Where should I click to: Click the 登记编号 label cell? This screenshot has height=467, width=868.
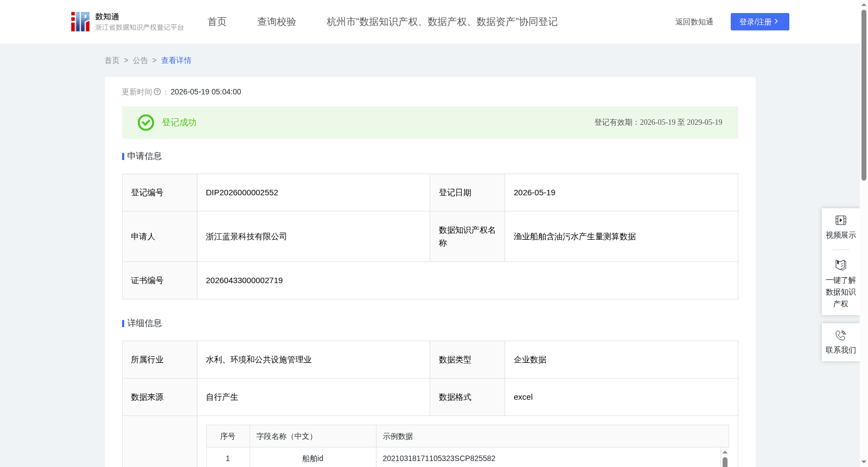pyautogui.click(x=159, y=193)
